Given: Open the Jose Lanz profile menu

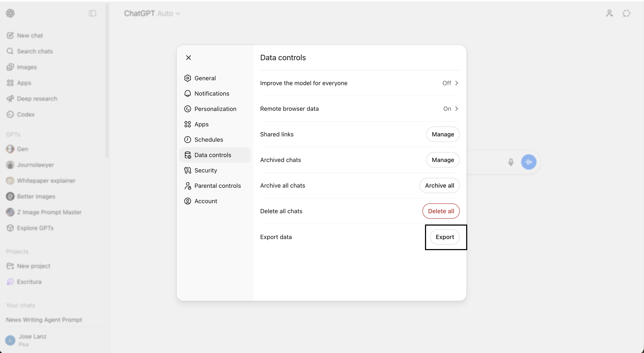Looking at the screenshot, I should point(32,340).
